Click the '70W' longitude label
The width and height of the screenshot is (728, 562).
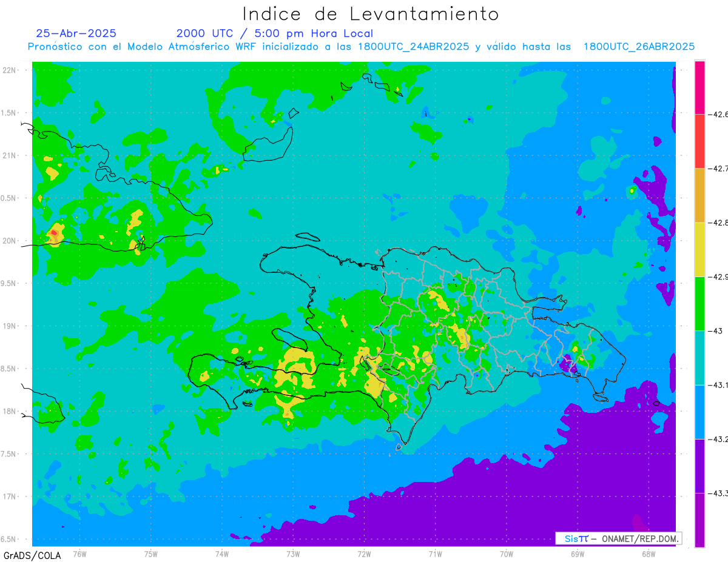point(507,554)
